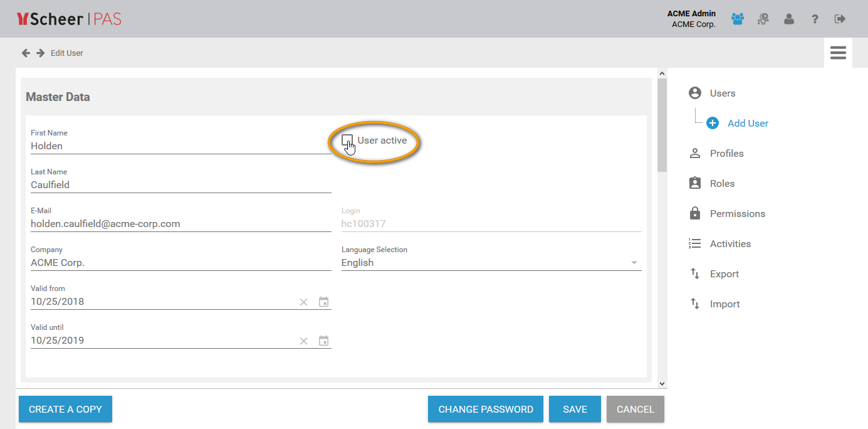Select Add User in the sidebar
The height and width of the screenshot is (429, 868).
(747, 124)
